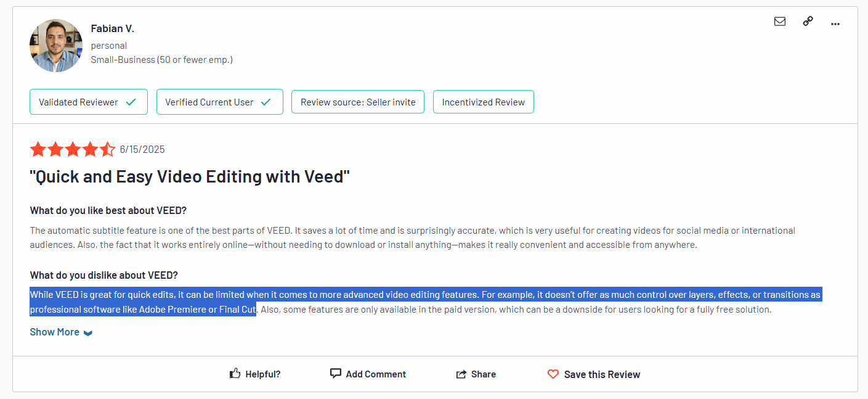The height and width of the screenshot is (399, 868).
Task: Click the star rating display
Action: point(72,149)
